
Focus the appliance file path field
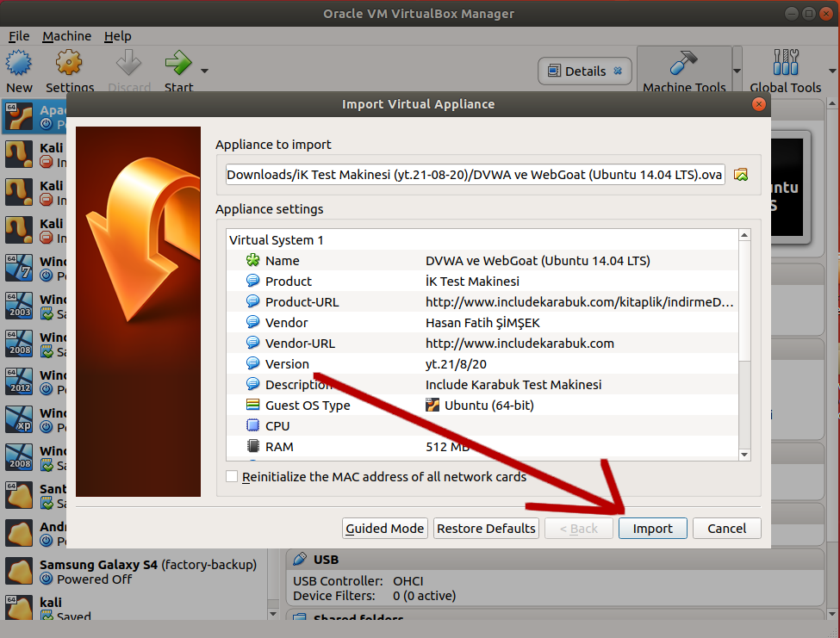(x=476, y=175)
